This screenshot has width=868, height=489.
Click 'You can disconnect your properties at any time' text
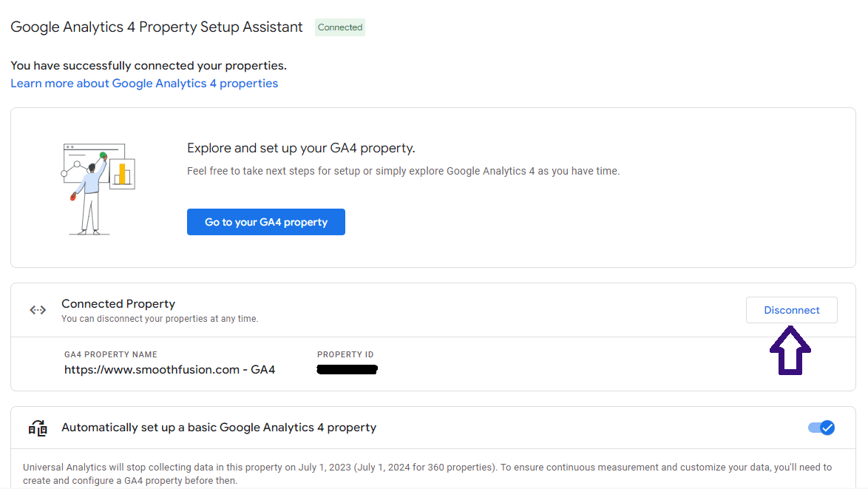pyautogui.click(x=160, y=319)
